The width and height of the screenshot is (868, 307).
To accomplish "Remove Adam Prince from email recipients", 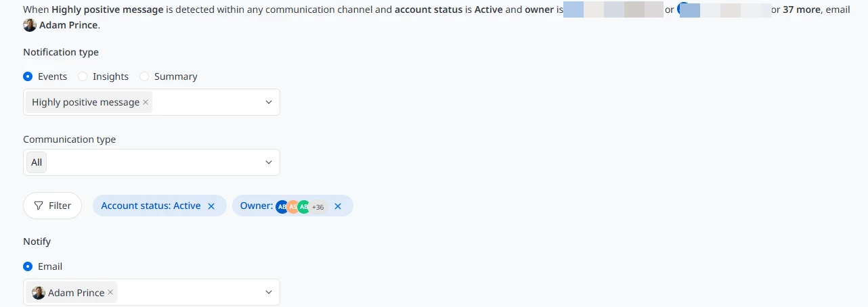I will [x=110, y=293].
